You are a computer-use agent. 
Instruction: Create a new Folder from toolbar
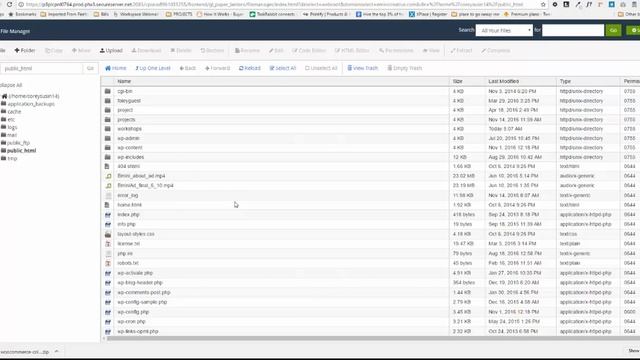[x=25, y=51]
